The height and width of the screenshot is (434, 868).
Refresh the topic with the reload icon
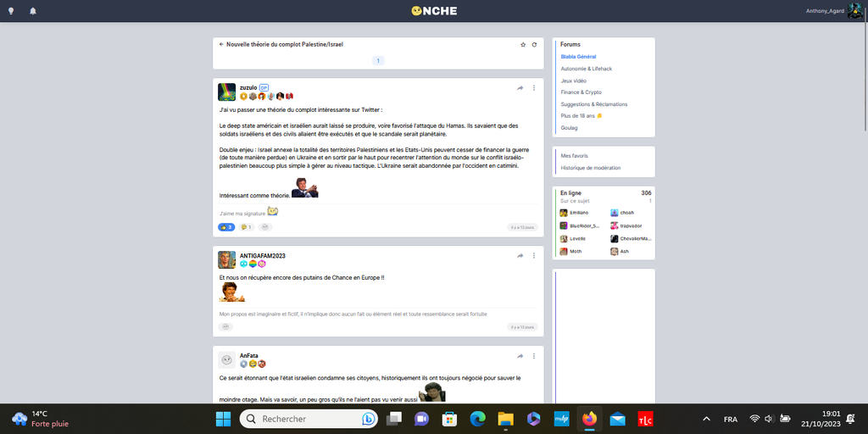534,44
